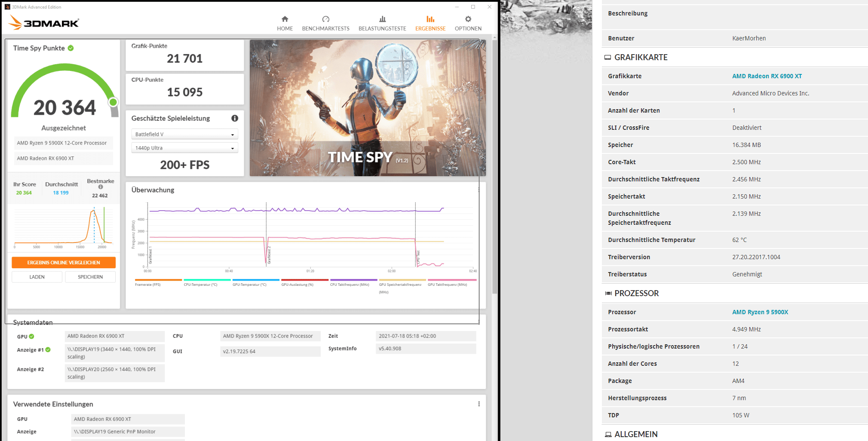The height and width of the screenshot is (441, 868).
Task: Open AMD Ryzen 9 5900X link
Action: click(x=760, y=312)
